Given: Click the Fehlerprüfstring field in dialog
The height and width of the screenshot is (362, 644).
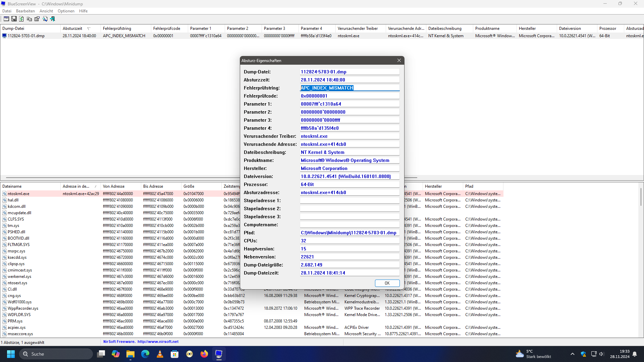Looking at the screenshot, I should pos(350,88).
